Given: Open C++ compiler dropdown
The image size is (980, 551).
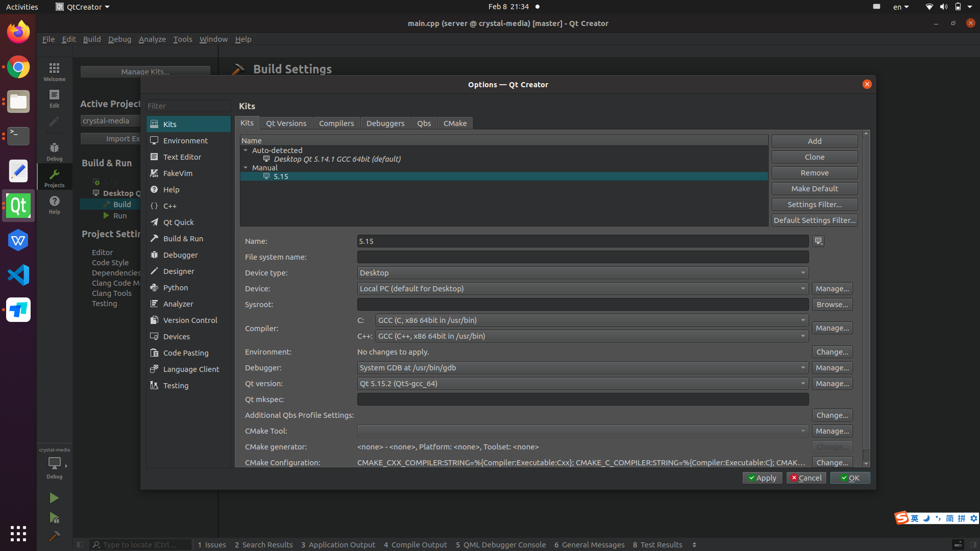Looking at the screenshot, I should pos(592,336).
